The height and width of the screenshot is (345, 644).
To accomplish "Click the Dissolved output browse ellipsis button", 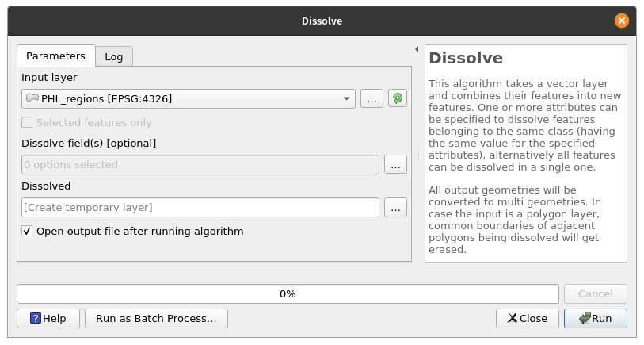I will [x=395, y=207].
